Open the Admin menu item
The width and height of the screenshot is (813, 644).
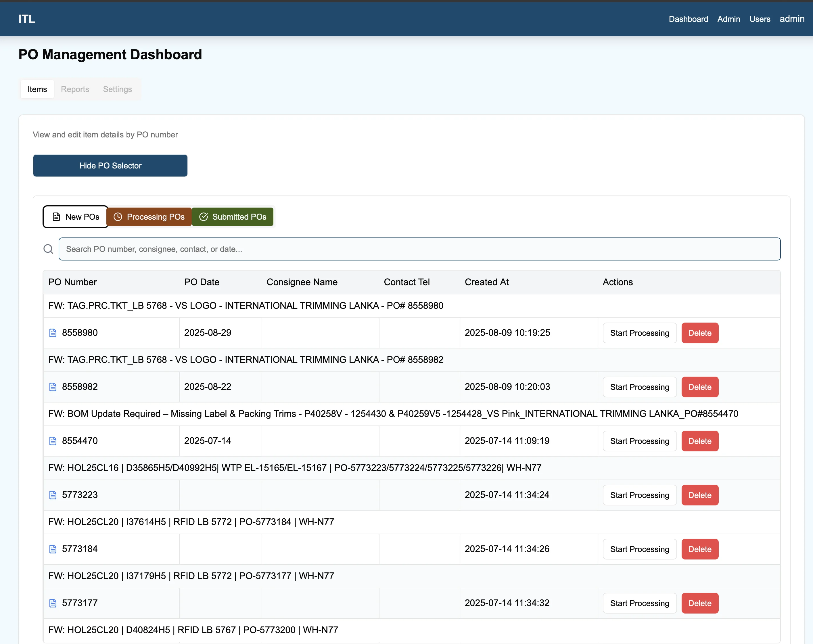coord(728,19)
